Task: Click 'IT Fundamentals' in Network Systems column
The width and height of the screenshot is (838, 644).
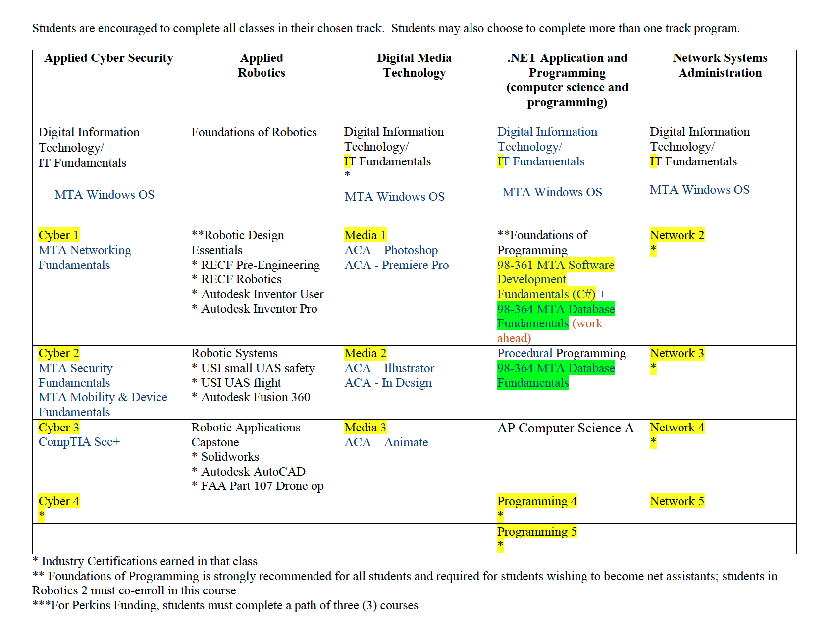Action: (693, 161)
